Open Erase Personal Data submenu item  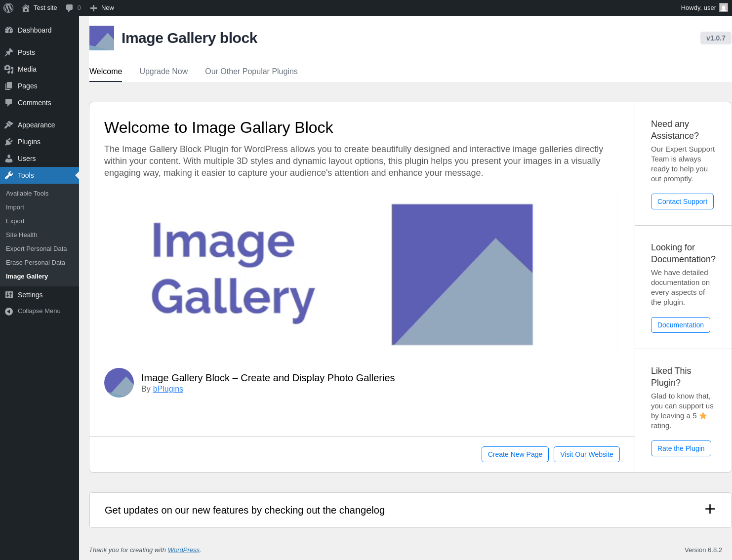(x=36, y=263)
